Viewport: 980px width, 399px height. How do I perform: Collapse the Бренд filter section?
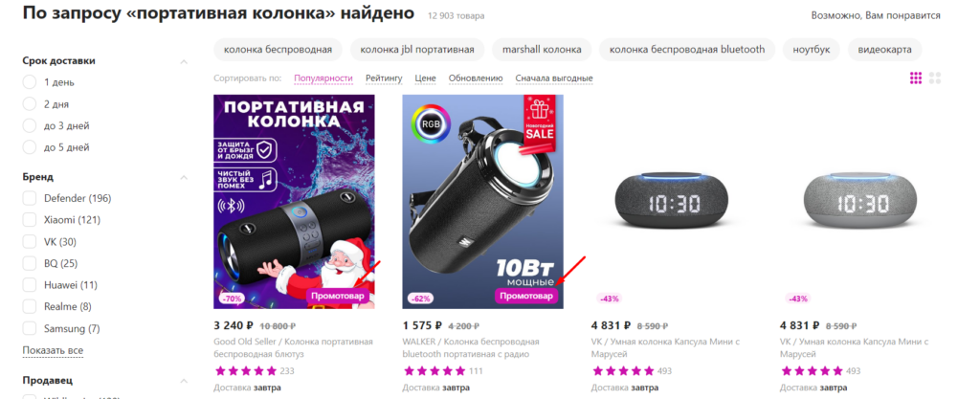[184, 177]
